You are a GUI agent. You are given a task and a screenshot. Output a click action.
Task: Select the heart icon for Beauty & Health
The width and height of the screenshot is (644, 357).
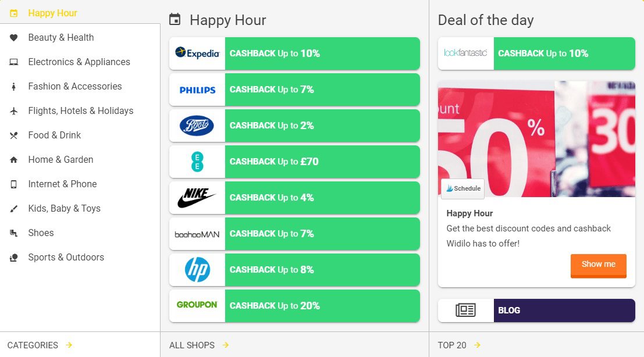[13, 37]
